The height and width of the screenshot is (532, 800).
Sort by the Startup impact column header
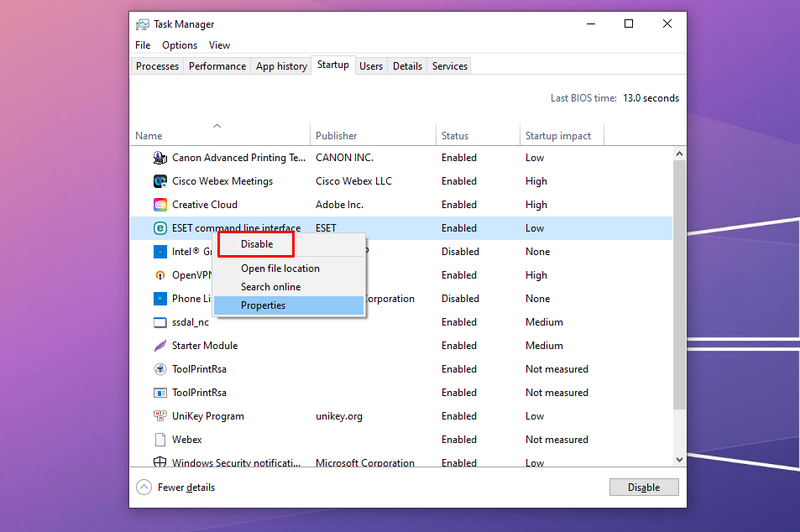click(x=562, y=135)
